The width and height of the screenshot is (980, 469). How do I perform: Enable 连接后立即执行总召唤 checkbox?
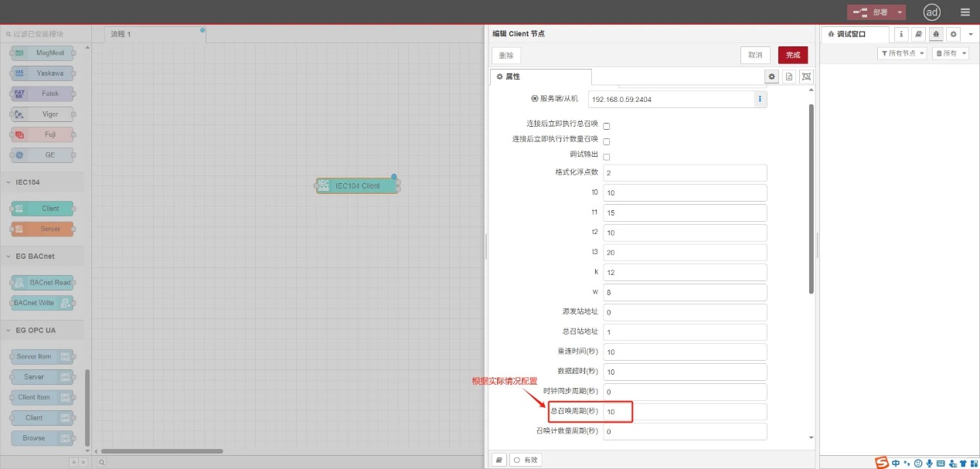[x=606, y=124]
